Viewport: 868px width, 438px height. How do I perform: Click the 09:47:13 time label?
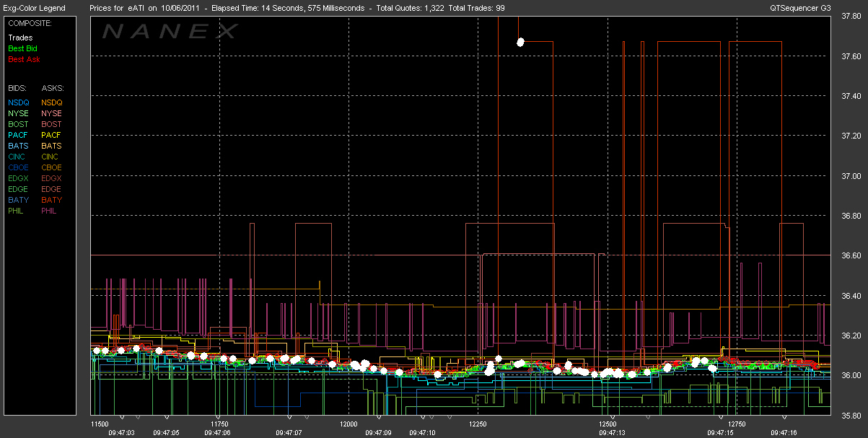point(612,433)
